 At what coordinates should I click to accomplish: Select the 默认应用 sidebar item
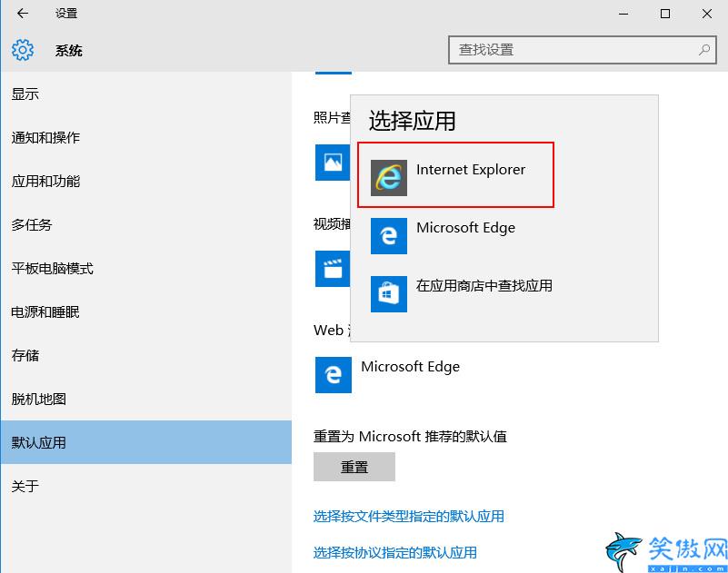coord(145,442)
